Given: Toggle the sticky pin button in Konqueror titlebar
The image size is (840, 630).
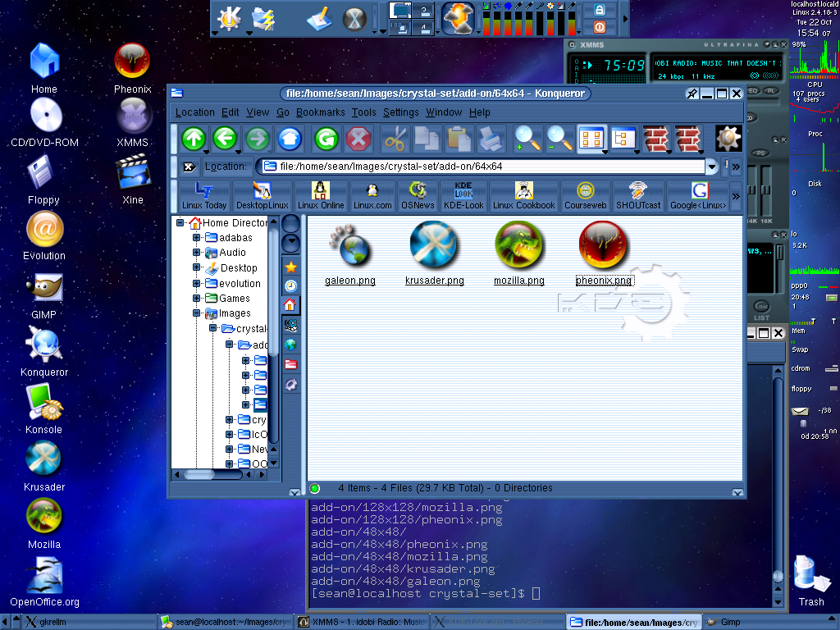Looking at the screenshot, I should click(692, 94).
